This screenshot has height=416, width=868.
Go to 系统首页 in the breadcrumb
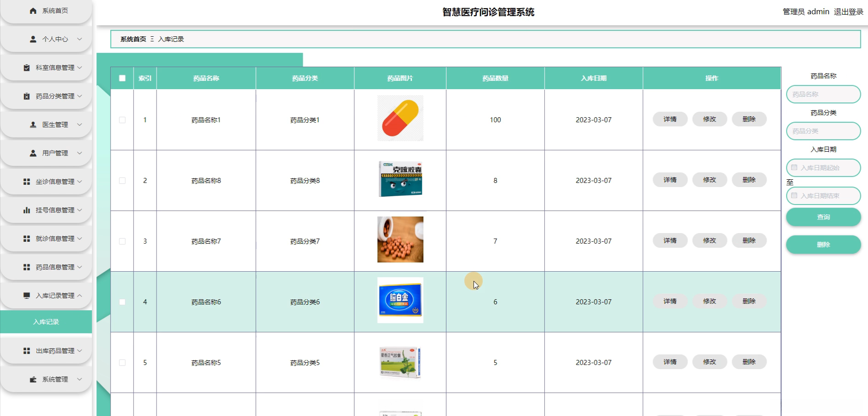tap(133, 39)
